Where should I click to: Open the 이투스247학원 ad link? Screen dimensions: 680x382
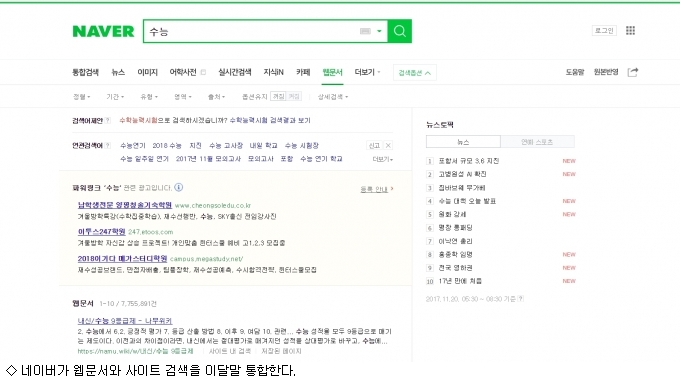point(101,232)
